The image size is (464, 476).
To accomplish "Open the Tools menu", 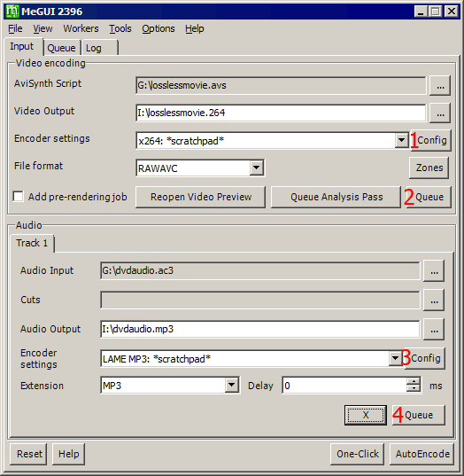I will click(x=120, y=28).
